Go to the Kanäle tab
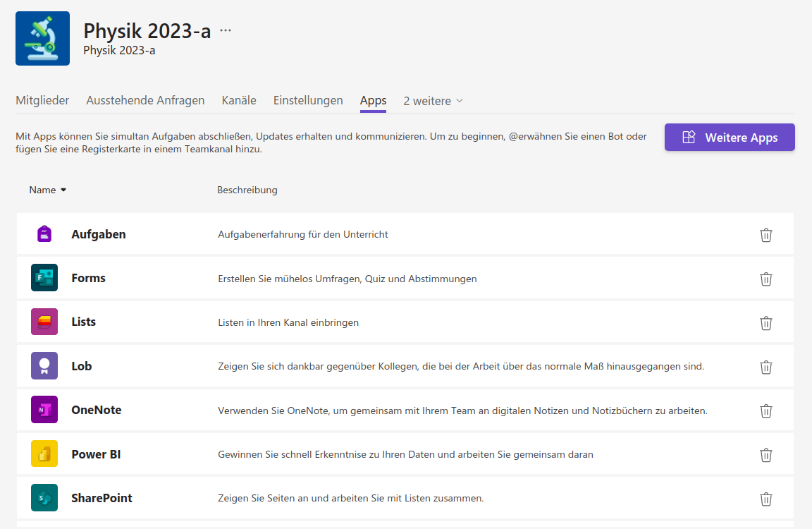Screen dimensions: 812x529 point(239,101)
